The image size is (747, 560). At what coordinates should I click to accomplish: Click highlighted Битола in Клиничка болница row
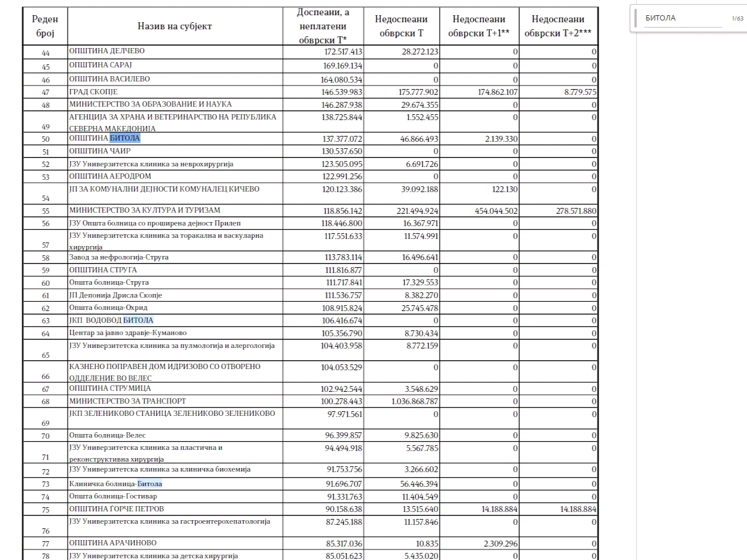(x=149, y=484)
